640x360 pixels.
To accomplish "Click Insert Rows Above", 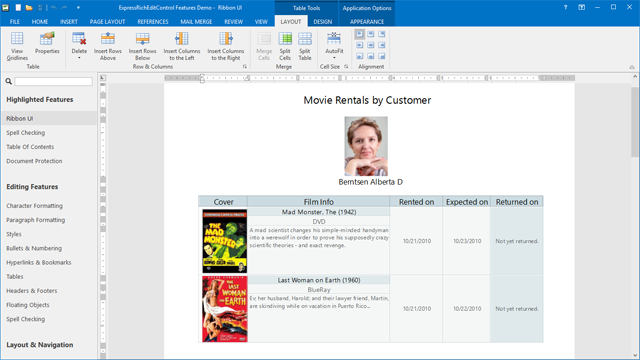I will click(x=108, y=46).
